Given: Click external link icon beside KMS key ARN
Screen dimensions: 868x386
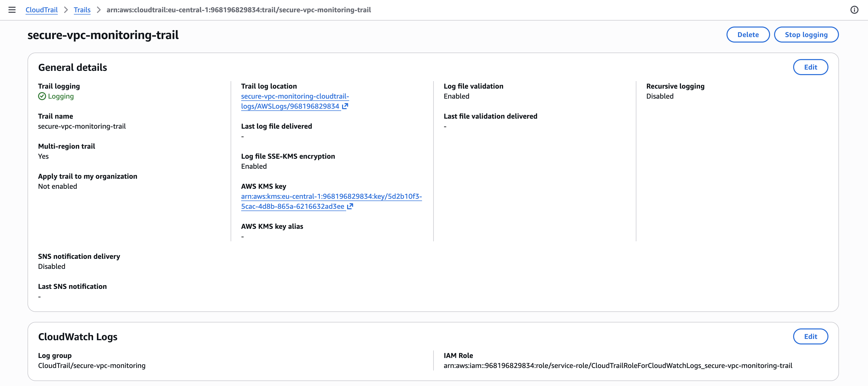Looking at the screenshot, I should point(350,206).
